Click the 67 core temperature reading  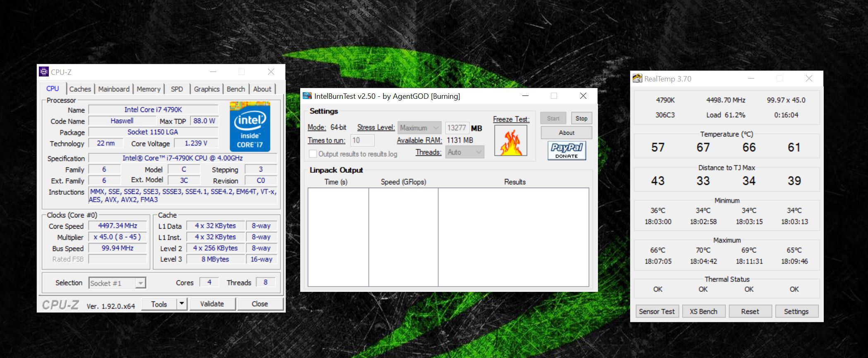pyautogui.click(x=703, y=147)
